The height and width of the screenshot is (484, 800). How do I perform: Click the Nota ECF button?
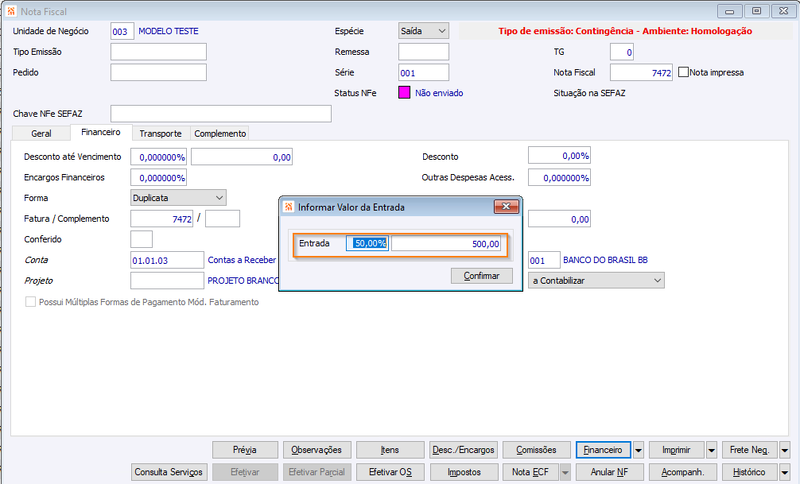[x=531, y=472]
